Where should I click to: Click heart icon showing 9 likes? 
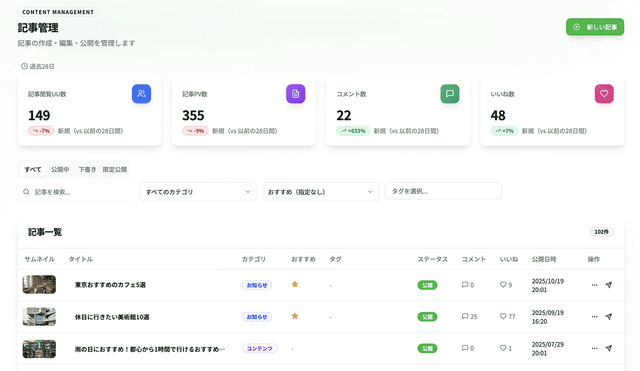[x=503, y=284]
